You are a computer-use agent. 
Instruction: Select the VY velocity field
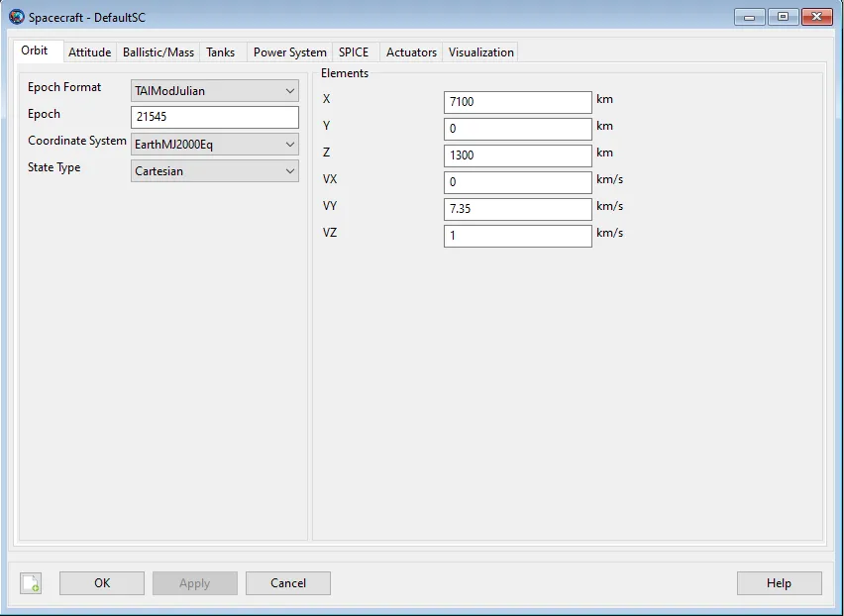coord(517,209)
